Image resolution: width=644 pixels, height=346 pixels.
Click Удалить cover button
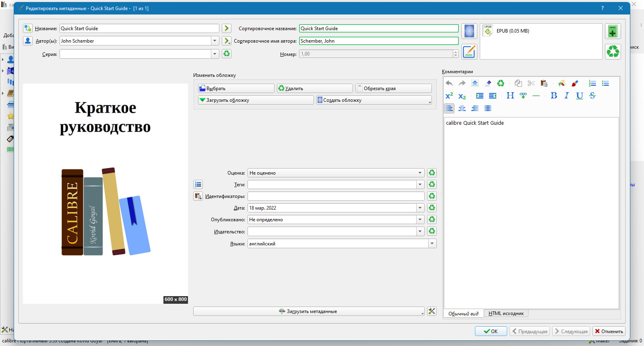pyautogui.click(x=315, y=88)
